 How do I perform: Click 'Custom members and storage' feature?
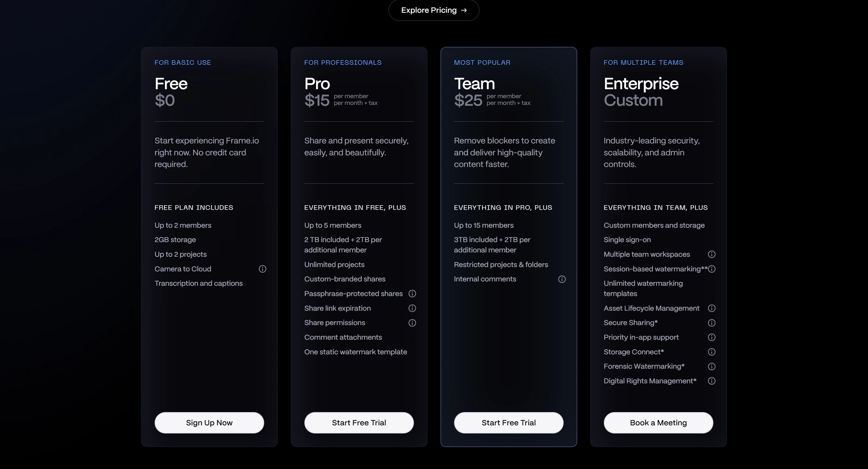(x=654, y=225)
